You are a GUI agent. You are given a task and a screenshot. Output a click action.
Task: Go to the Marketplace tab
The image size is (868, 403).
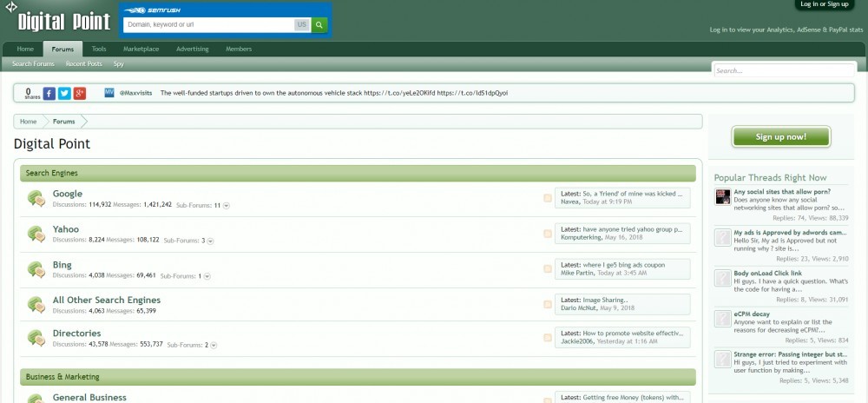point(141,50)
